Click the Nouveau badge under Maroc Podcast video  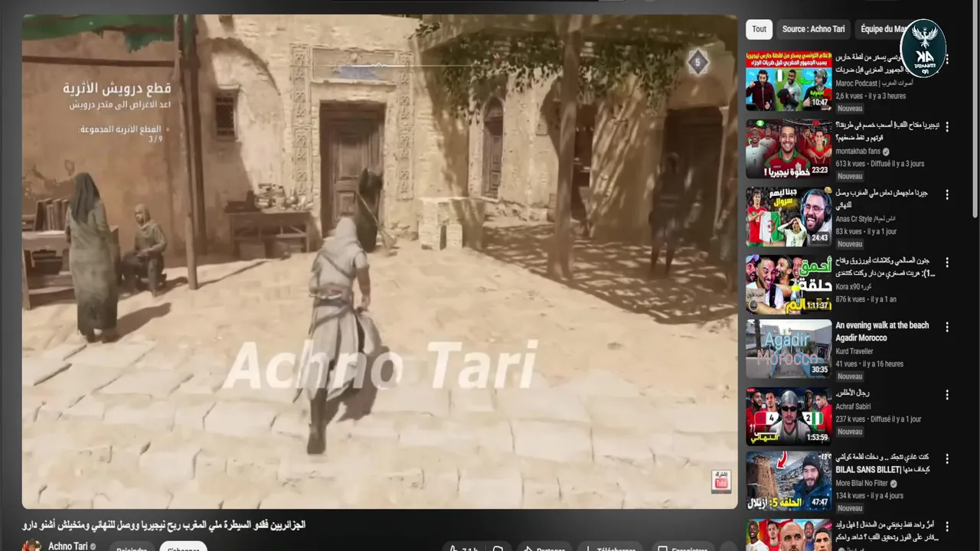pyautogui.click(x=850, y=109)
